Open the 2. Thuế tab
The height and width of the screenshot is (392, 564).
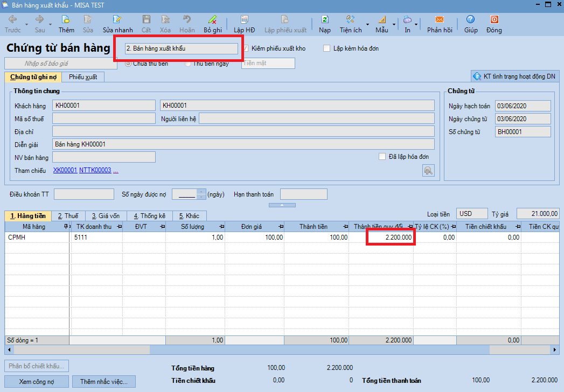(x=68, y=216)
